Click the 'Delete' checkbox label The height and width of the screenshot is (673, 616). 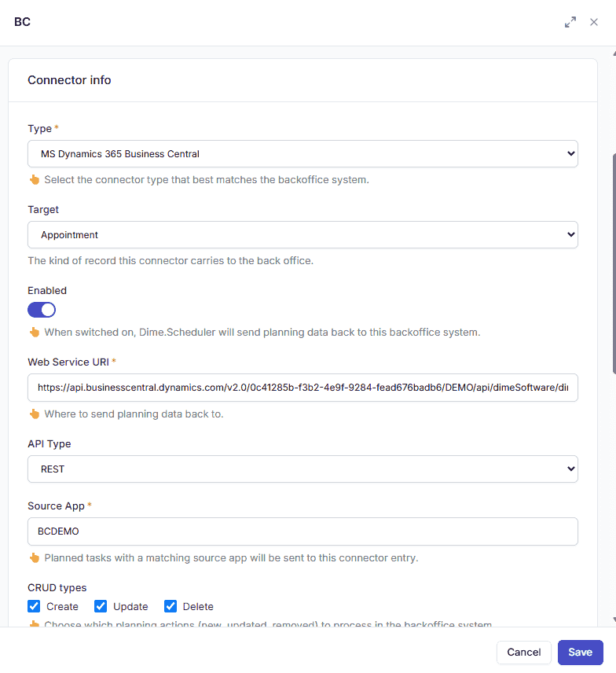coord(198,606)
